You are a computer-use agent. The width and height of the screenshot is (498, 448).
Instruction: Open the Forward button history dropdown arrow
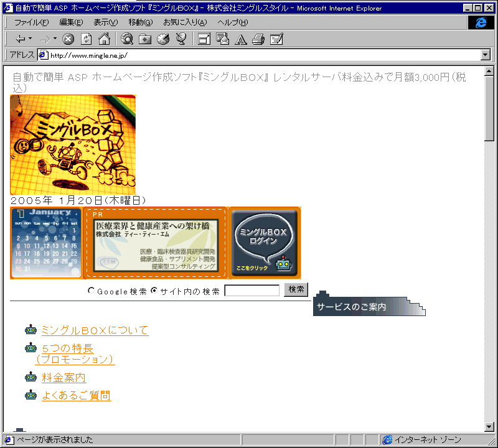pos(55,39)
